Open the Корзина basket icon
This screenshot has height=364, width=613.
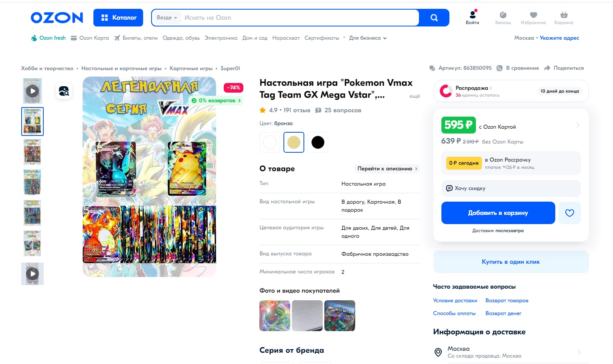[x=564, y=15]
